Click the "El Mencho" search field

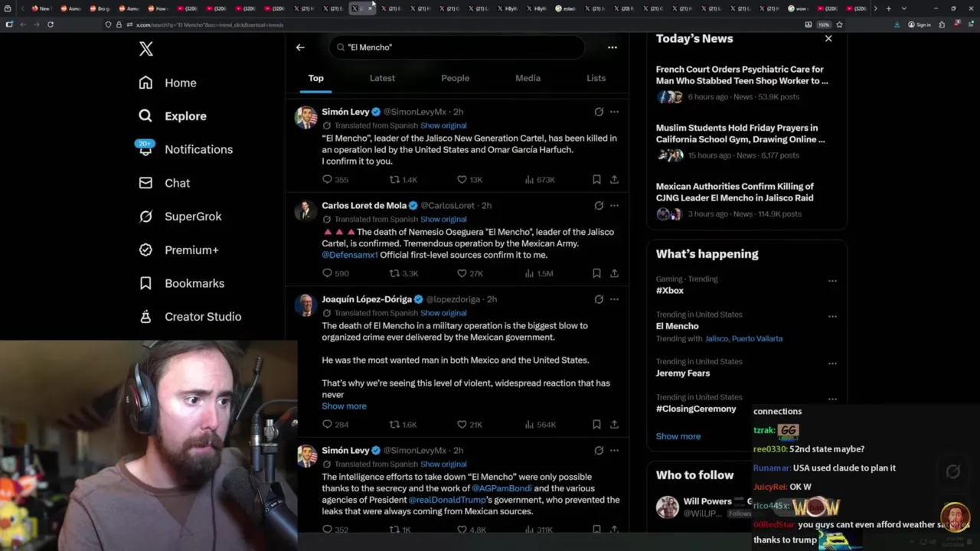[x=457, y=47]
